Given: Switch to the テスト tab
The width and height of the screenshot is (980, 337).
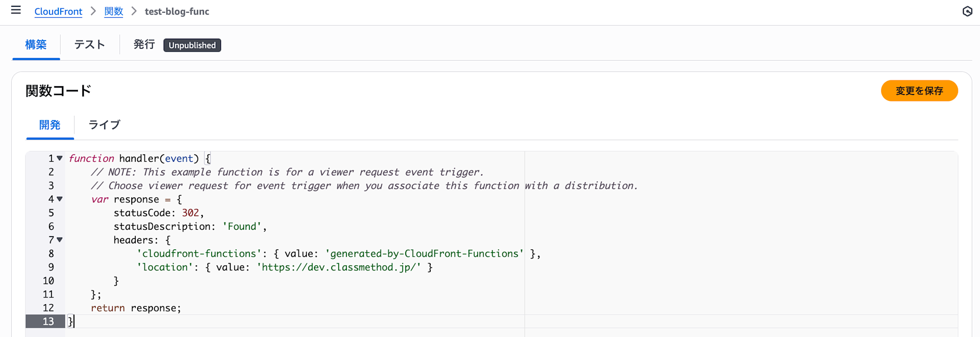Looking at the screenshot, I should tap(90, 45).
